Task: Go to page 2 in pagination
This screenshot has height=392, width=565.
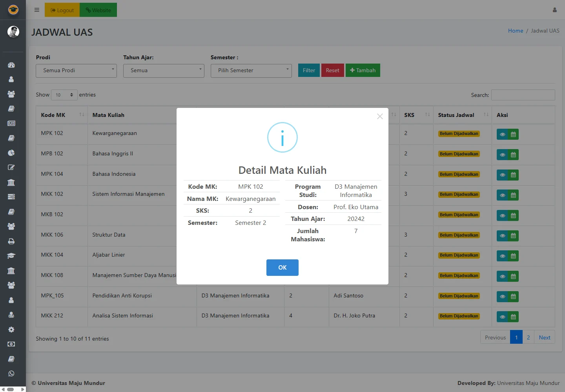Action: click(x=528, y=337)
